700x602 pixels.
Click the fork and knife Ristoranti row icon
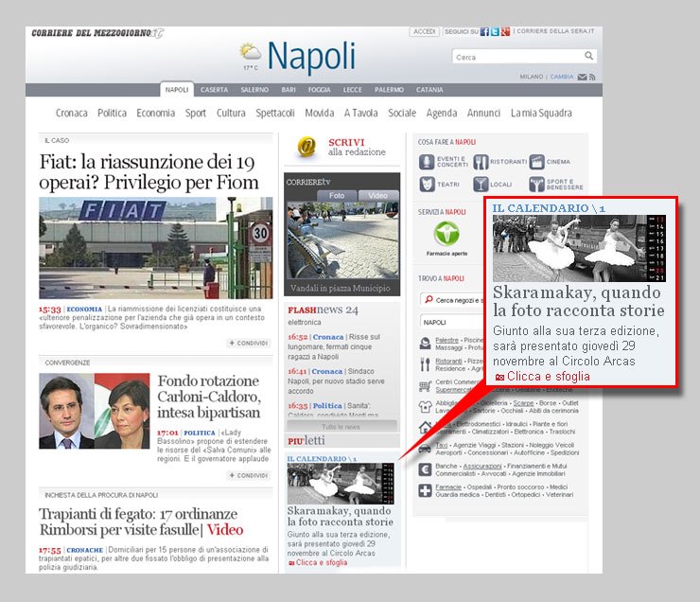[425, 364]
